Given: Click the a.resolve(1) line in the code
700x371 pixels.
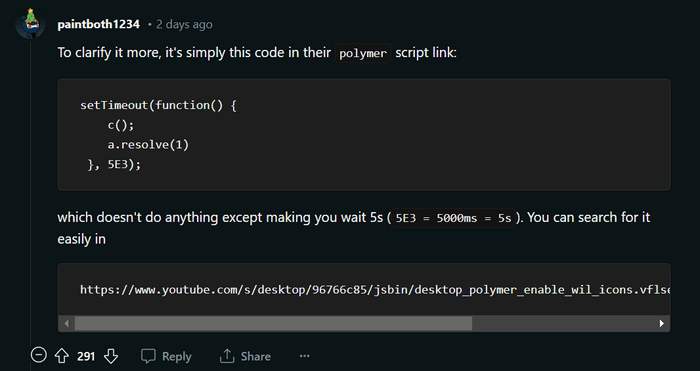Looking at the screenshot, I should point(148,145).
